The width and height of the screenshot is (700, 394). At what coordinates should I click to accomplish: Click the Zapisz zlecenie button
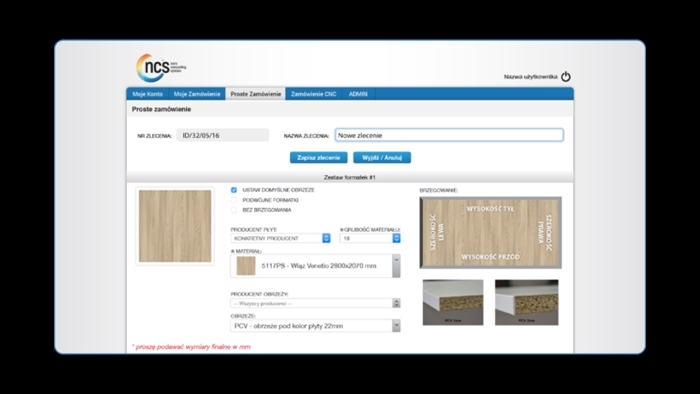click(318, 158)
